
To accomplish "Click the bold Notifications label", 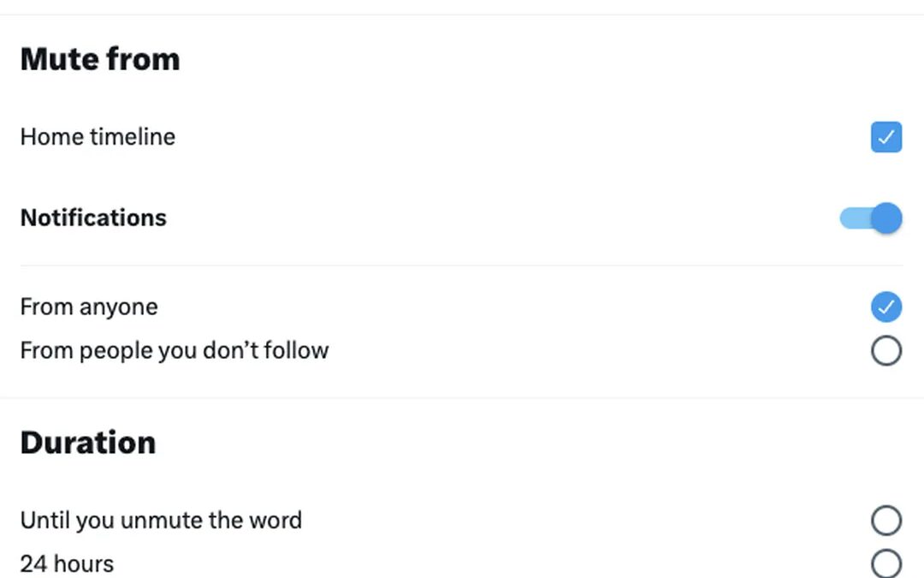I will click(93, 217).
